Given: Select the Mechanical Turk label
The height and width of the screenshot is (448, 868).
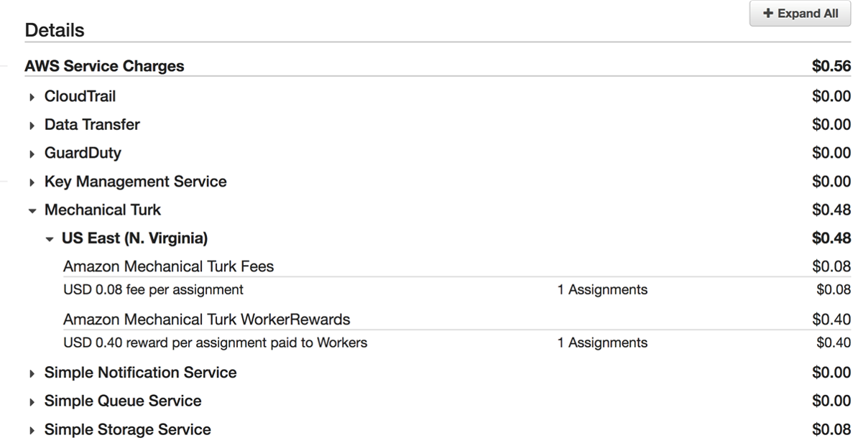Looking at the screenshot, I should [x=103, y=210].
